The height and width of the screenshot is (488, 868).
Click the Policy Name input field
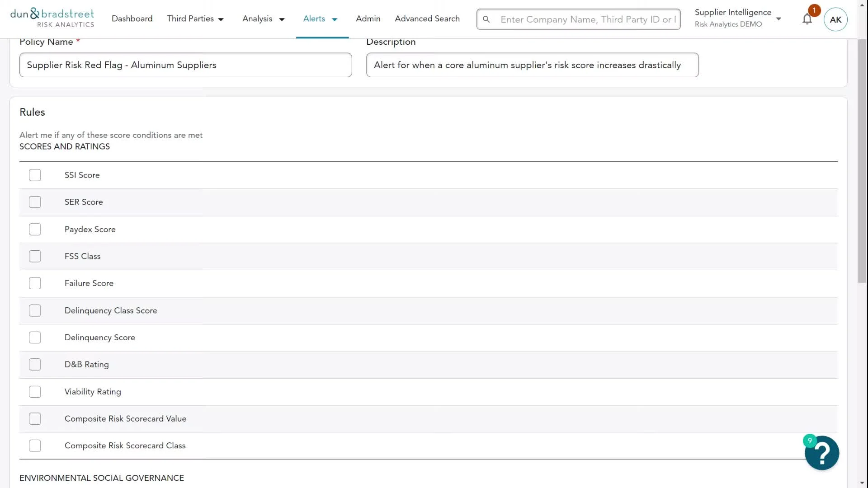(x=185, y=65)
